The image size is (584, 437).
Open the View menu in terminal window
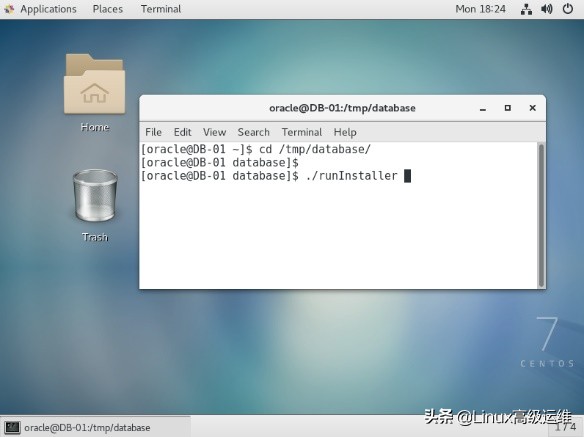click(x=215, y=132)
